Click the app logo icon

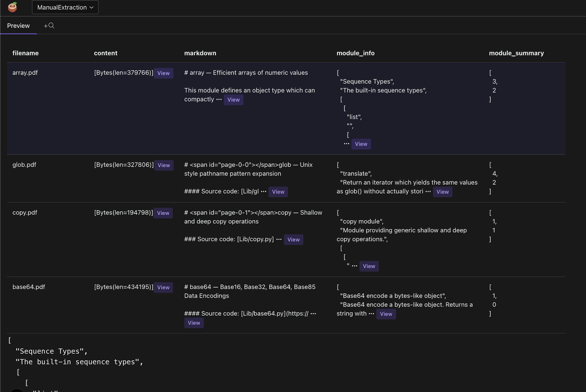coord(12,7)
